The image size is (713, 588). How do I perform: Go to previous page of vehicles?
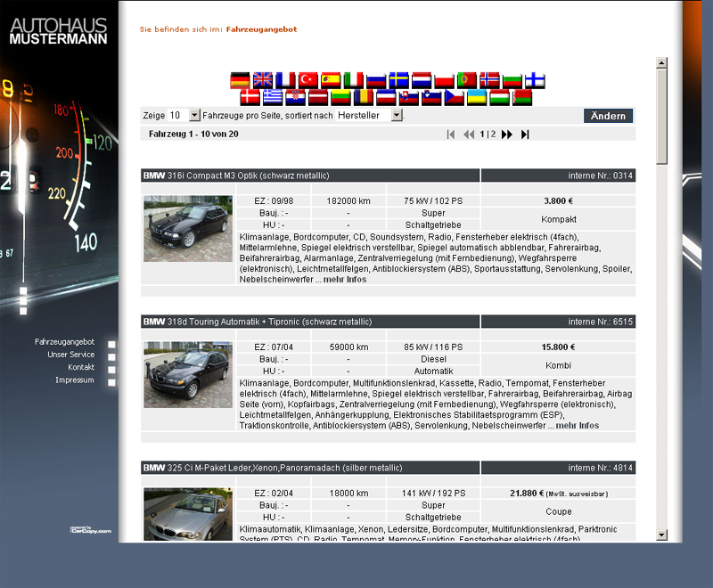pos(469,134)
